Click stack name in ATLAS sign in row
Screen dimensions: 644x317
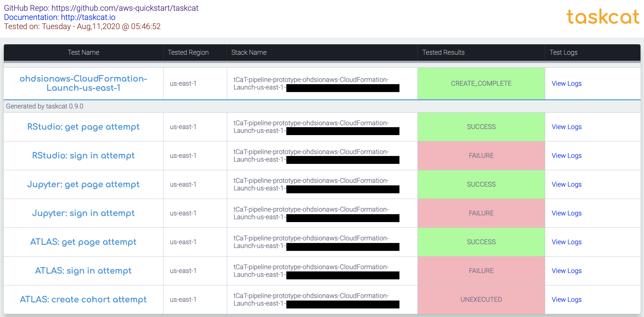(x=316, y=271)
